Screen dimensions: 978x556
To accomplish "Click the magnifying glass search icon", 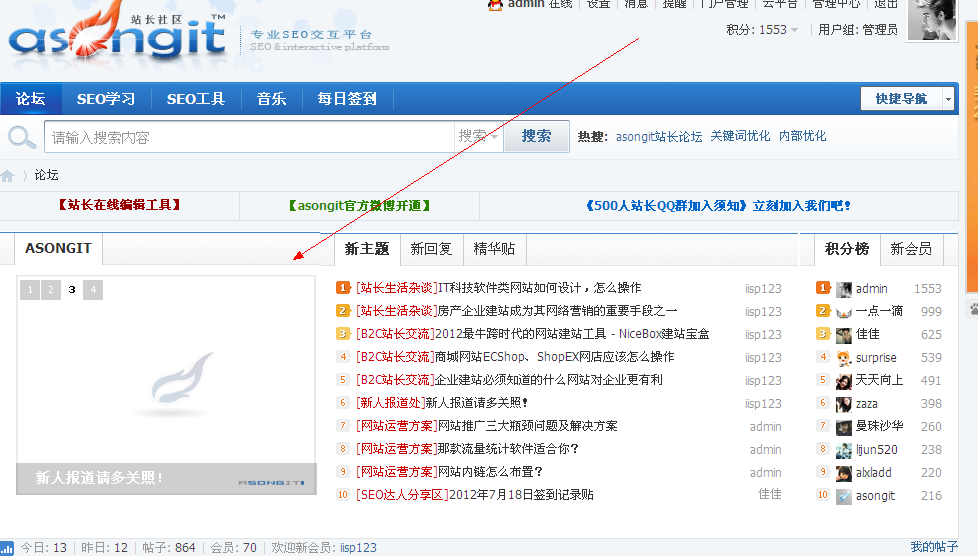I will 21,137.
